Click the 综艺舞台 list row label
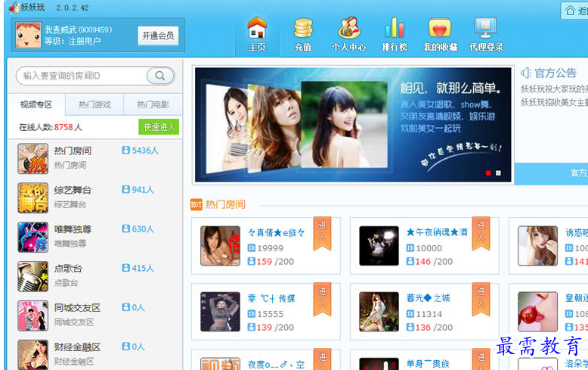 [73, 190]
